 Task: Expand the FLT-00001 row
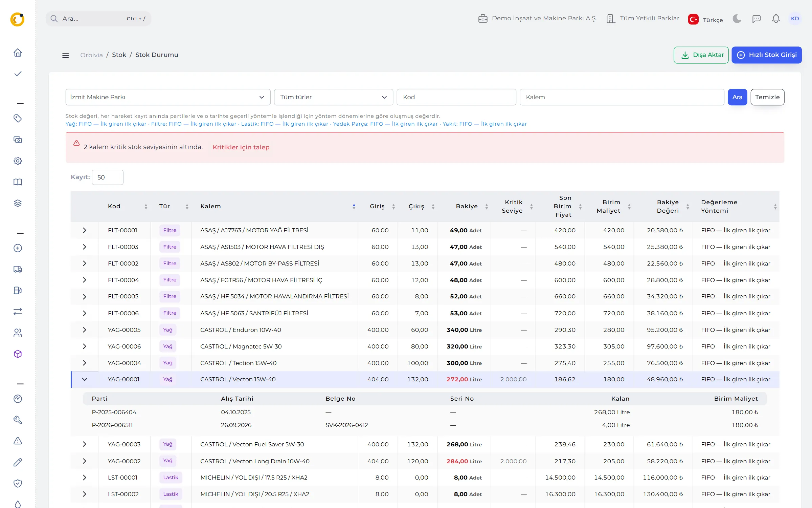[85, 230]
